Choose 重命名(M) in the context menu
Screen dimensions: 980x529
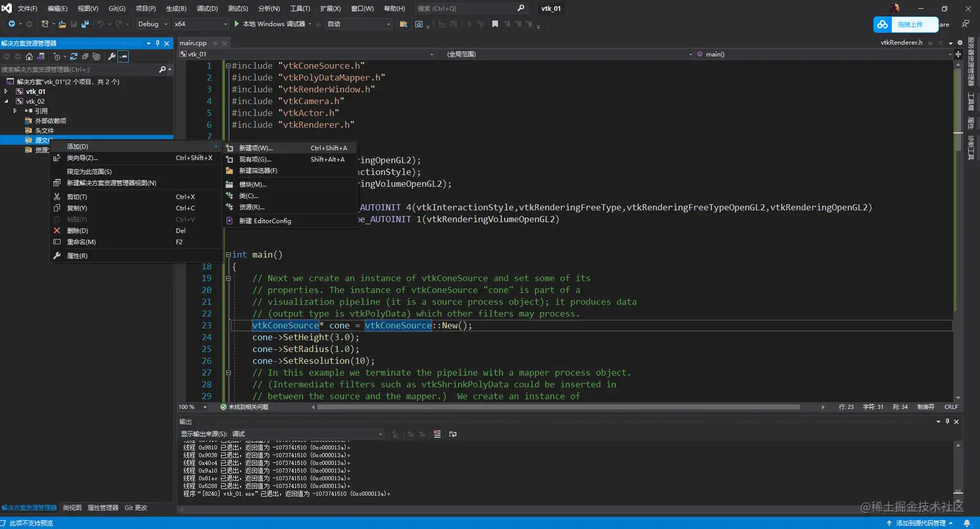81,242
